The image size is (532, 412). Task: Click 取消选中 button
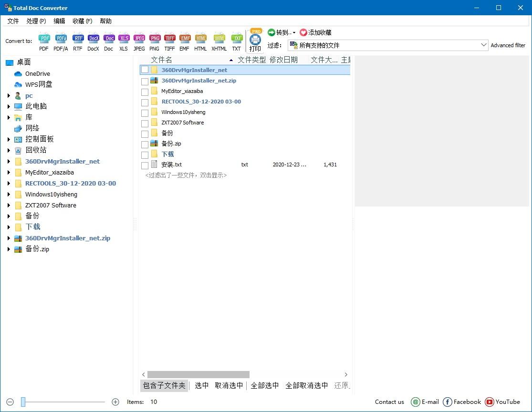[229, 386]
